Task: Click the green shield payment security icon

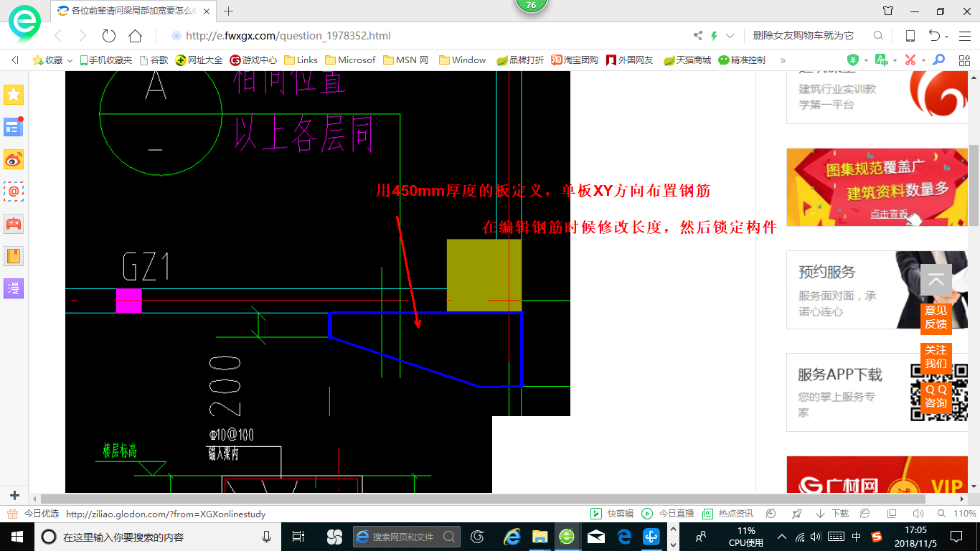Action: point(852,60)
